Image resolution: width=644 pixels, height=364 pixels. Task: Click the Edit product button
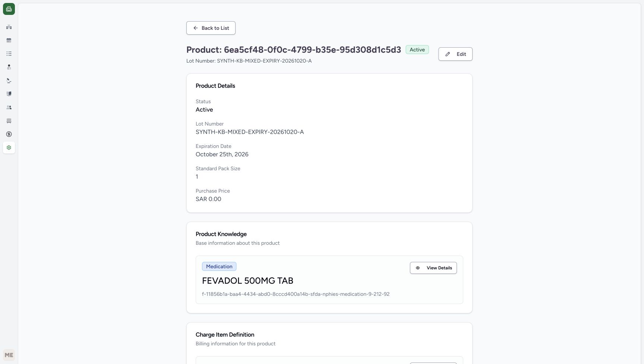tap(455, 54)
